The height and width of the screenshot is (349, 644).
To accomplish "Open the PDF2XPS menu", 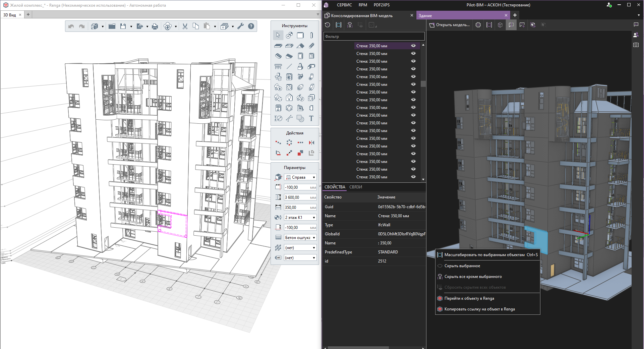I will tap(382, 5).
